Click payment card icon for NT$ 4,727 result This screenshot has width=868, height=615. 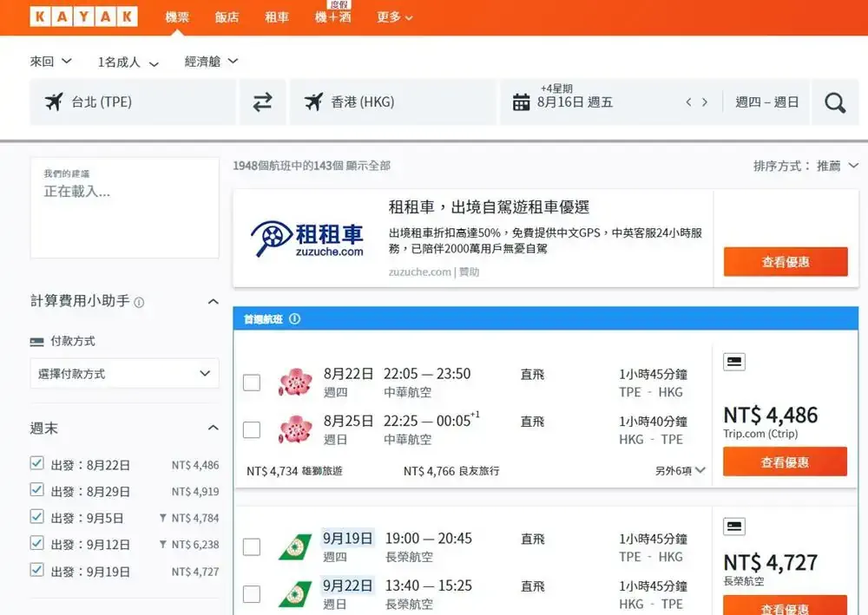[x=734, y=526]
